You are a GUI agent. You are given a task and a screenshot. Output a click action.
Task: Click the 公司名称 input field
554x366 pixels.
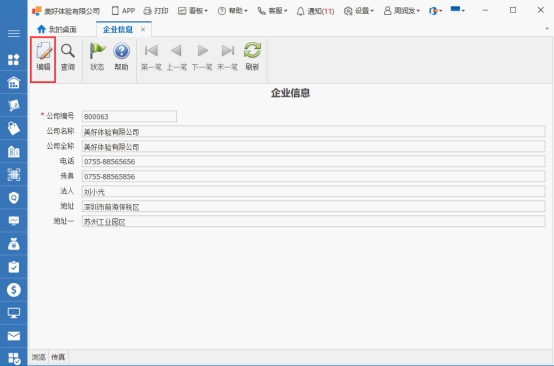click(314, 131)
